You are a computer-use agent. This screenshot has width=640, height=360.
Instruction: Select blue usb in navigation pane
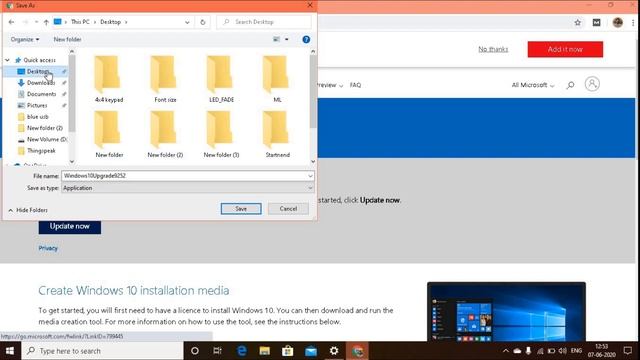(38, 117)
